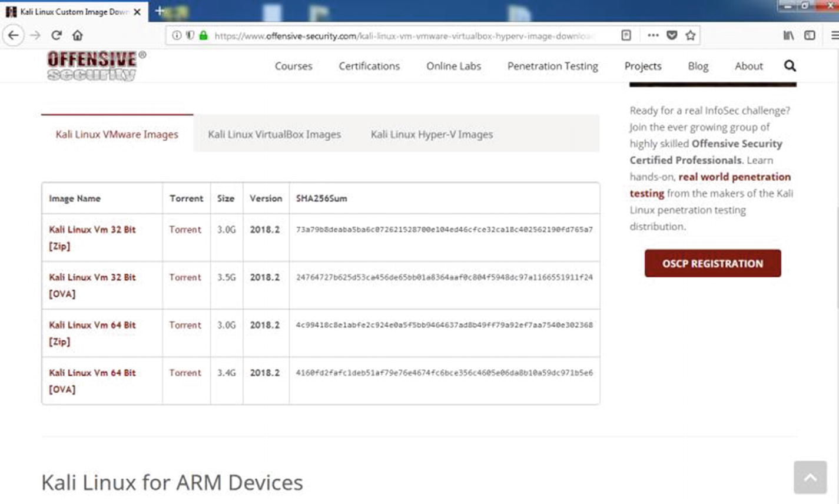Viewport: 839px width, 504px height.
Task: Select SHA256Sum starting 73a79b8deaba
Action: (444, 230)
